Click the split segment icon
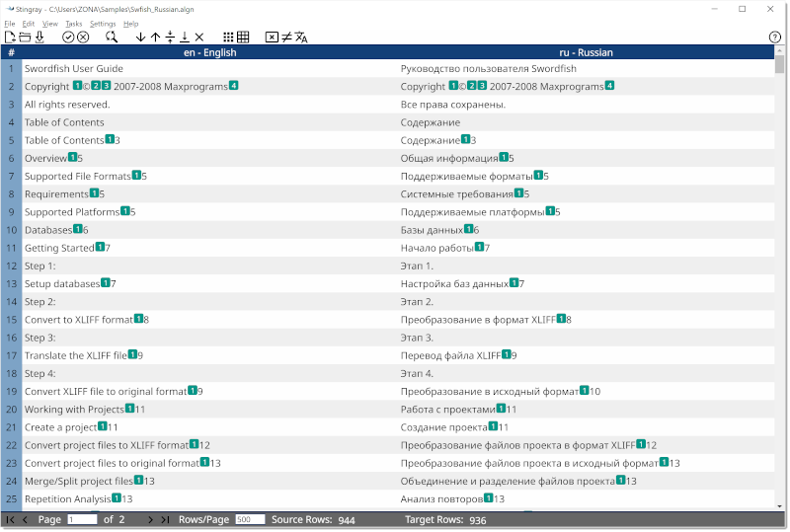 170,37
